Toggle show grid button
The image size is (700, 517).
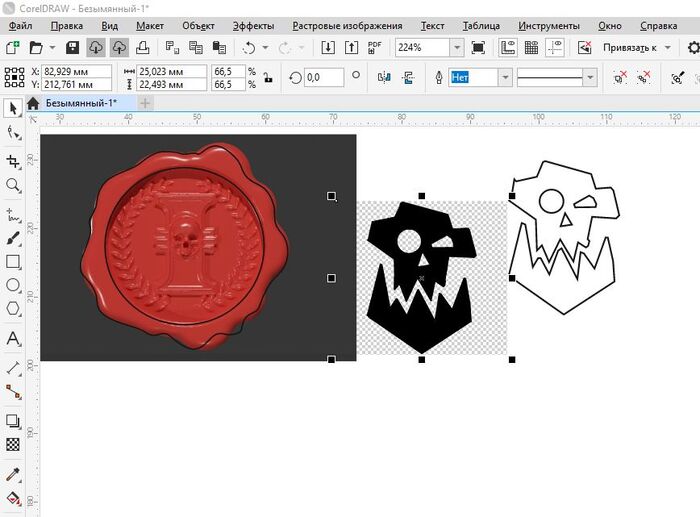pos(532,47)
